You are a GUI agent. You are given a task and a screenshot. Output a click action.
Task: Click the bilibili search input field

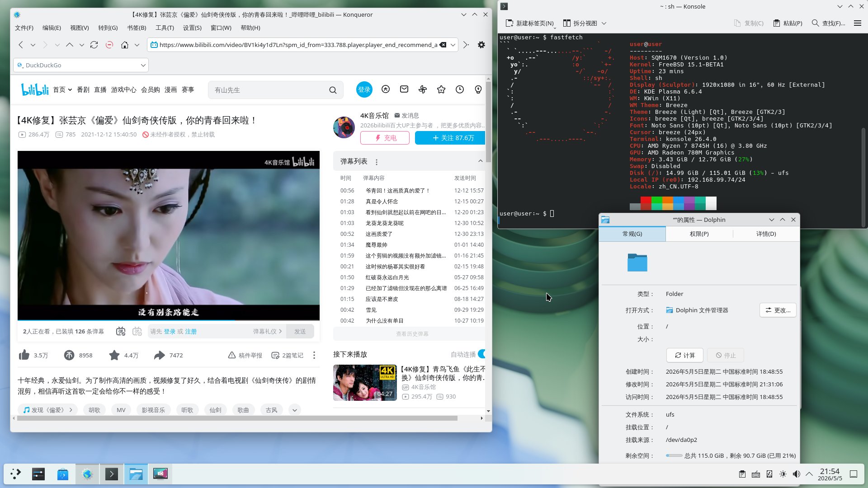coord(269,90)
